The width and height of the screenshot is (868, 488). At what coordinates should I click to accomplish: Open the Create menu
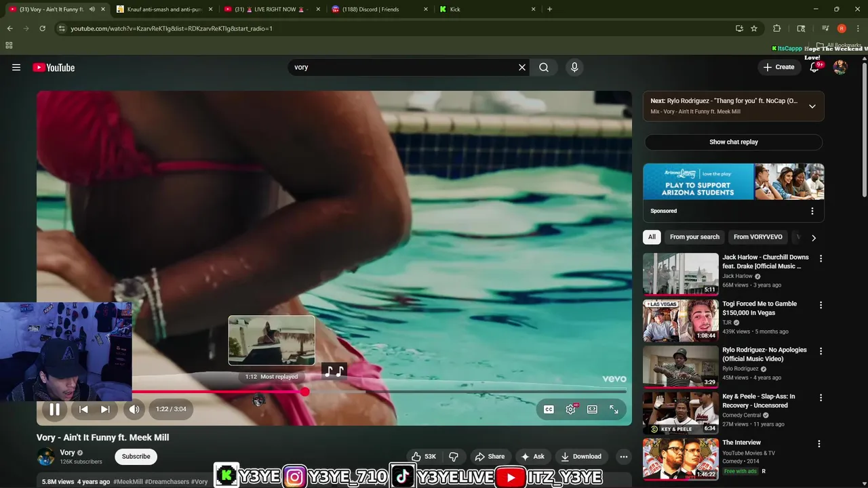click(x=778, y=67)
